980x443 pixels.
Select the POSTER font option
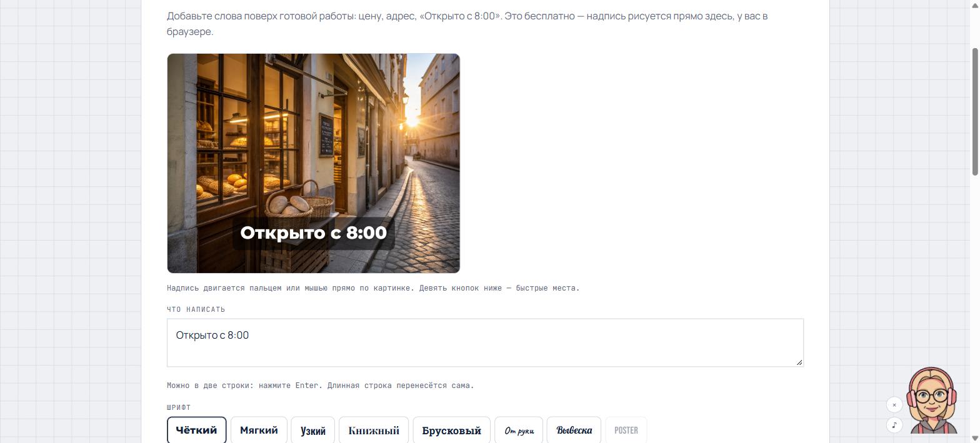click(626, 431)
